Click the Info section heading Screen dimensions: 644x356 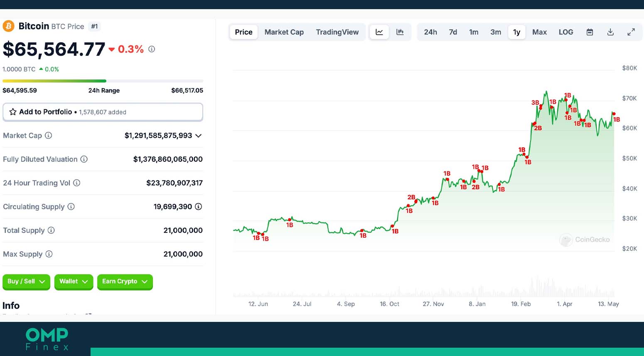click(11, 306)
